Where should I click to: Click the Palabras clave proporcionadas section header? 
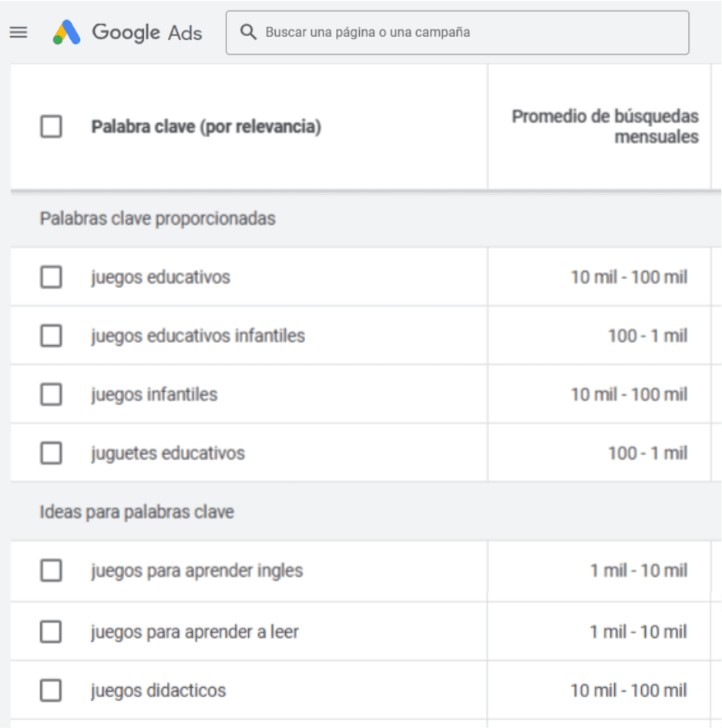point(157,219)
